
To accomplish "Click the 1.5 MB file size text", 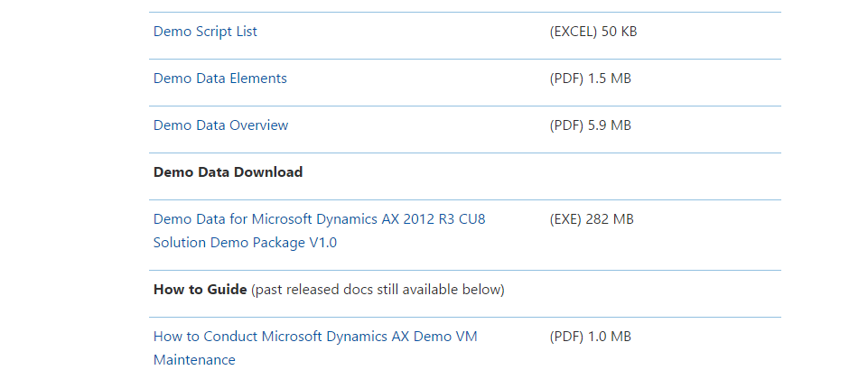I will pos(610,79).
